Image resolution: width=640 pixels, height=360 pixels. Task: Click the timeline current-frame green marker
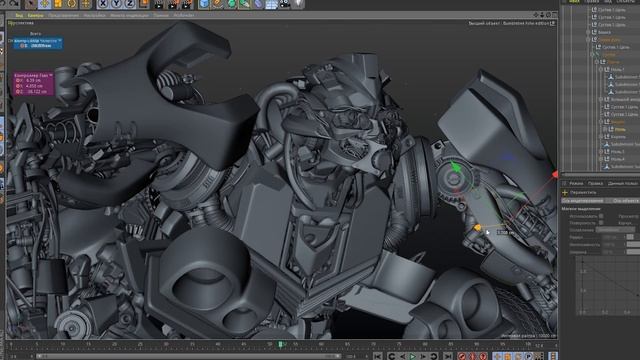click(280, 344)
